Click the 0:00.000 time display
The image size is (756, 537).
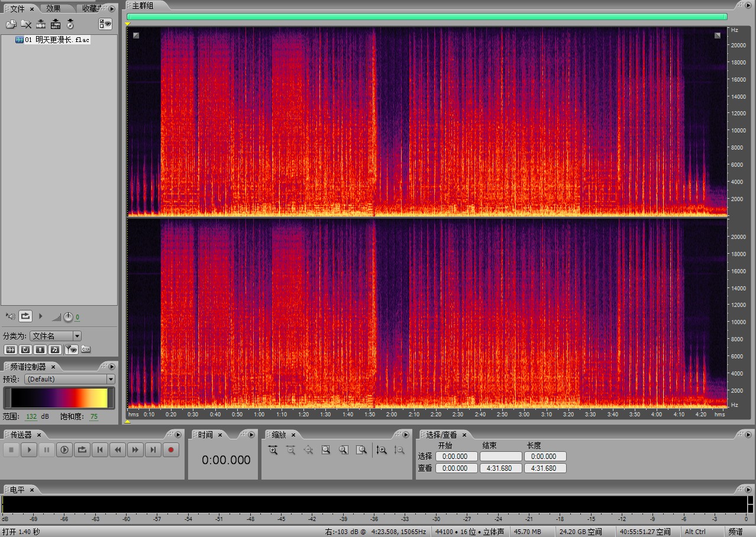(x=226, y=460)
